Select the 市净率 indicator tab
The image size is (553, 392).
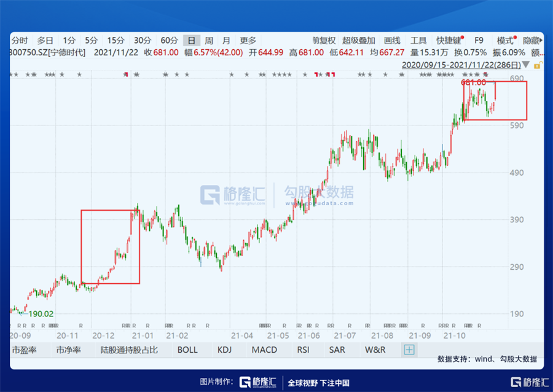click(68, 350)
